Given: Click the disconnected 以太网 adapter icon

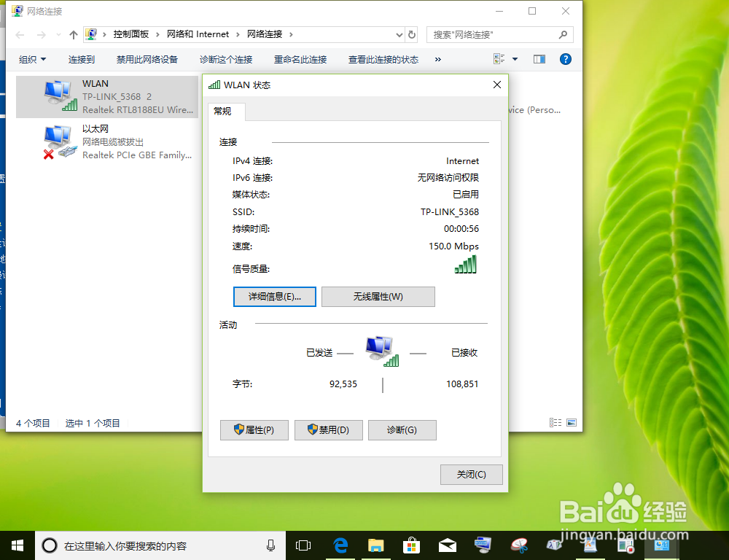Looking at the screenshot, I should (x=58, y=141).
